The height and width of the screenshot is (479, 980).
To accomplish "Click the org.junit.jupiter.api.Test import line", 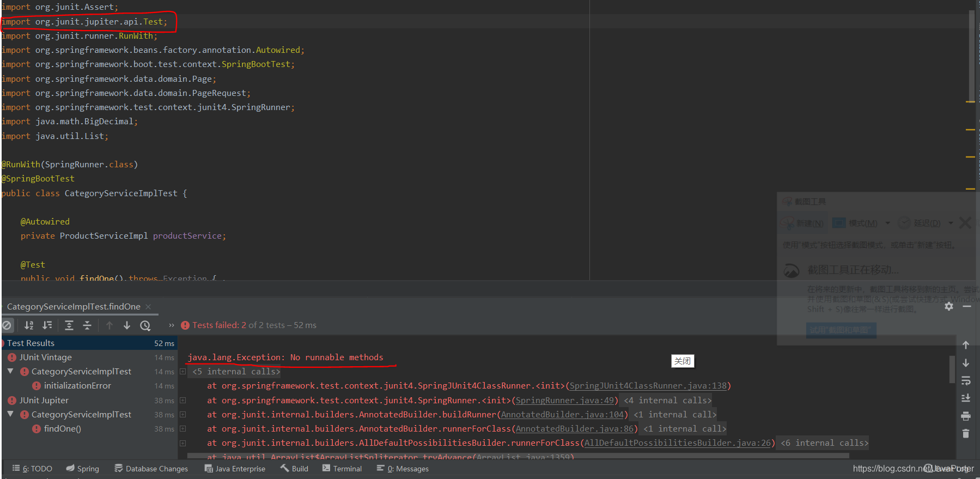I will (x=84, y=22).
